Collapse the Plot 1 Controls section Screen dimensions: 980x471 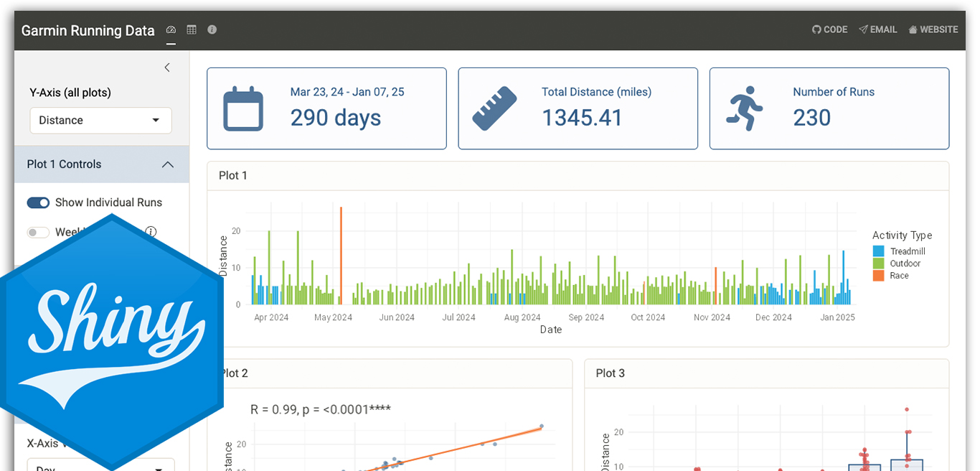(x=102, y=164)
